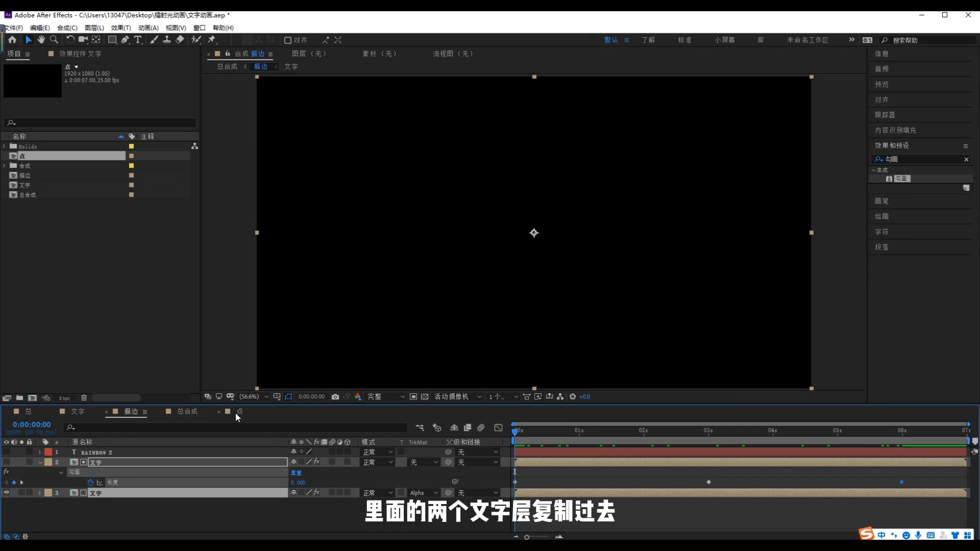Lock the RAINBOW 2 layer
980x551 pixels.
30,452
